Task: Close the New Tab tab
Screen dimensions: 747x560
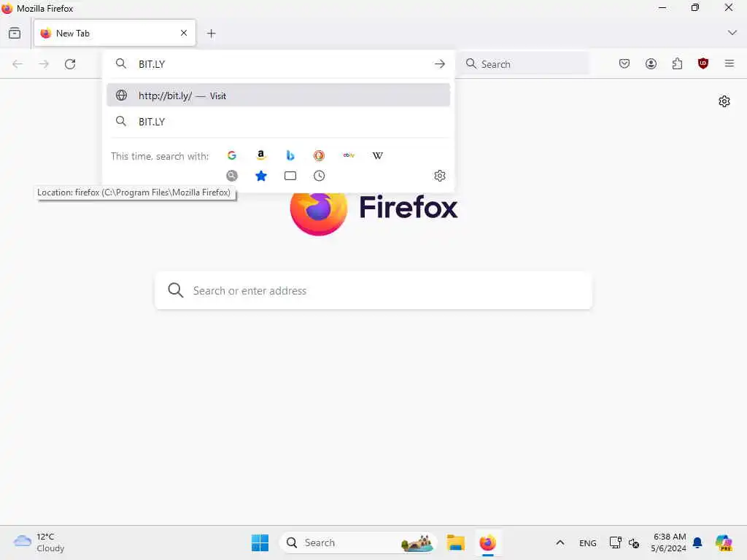Action: pyautogui.click(x=184, y=33)
